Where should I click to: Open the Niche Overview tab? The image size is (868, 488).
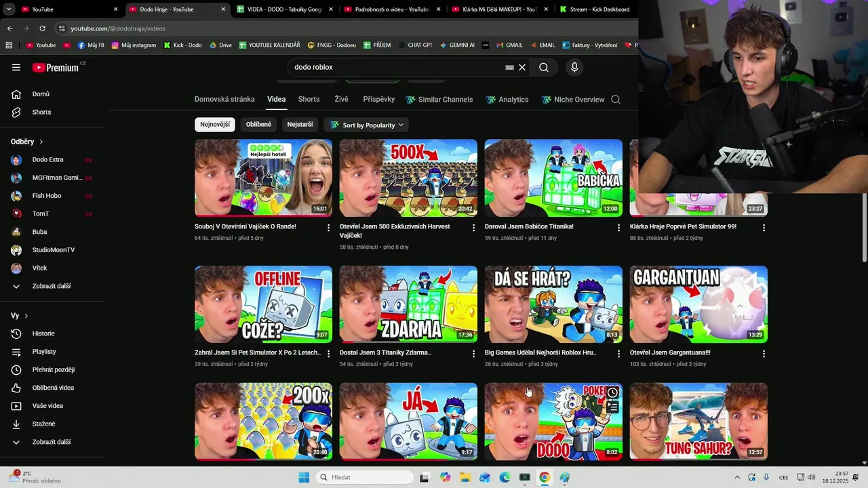click(573, 100)
